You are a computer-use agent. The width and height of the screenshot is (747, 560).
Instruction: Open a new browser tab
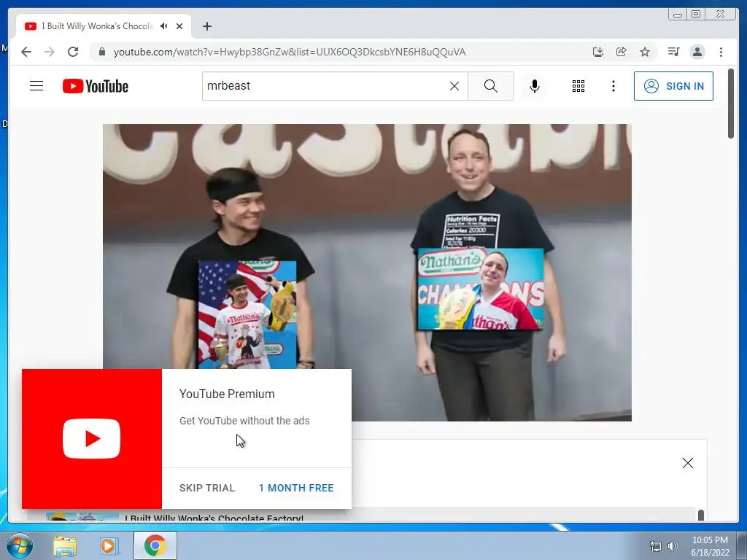(x=206, y=26)
